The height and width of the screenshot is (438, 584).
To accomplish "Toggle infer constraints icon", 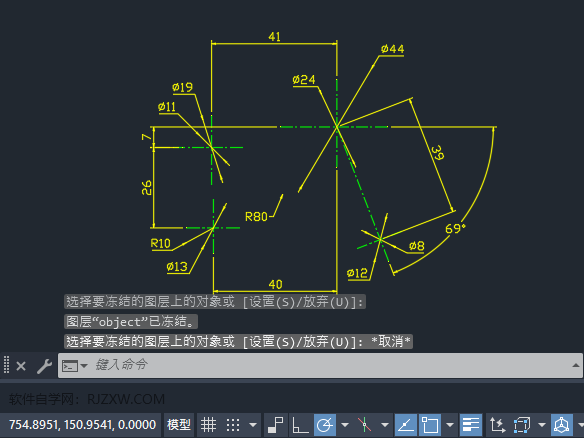I will [x=276, y=425].
